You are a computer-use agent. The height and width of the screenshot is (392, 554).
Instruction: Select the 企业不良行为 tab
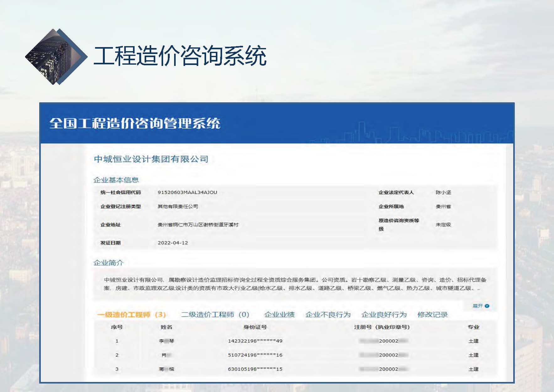tap(328, 314)
